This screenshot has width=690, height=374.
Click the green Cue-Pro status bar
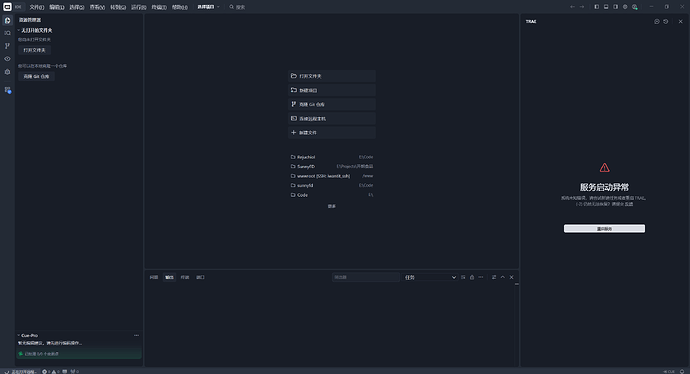coord(79,353)
